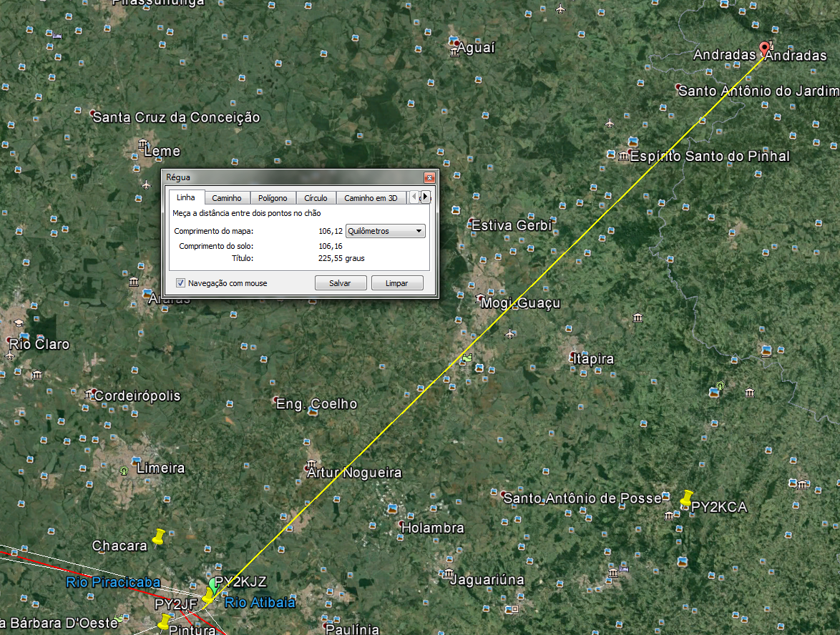Click the Chacara yellow pushpin placemark

[159, 537]
